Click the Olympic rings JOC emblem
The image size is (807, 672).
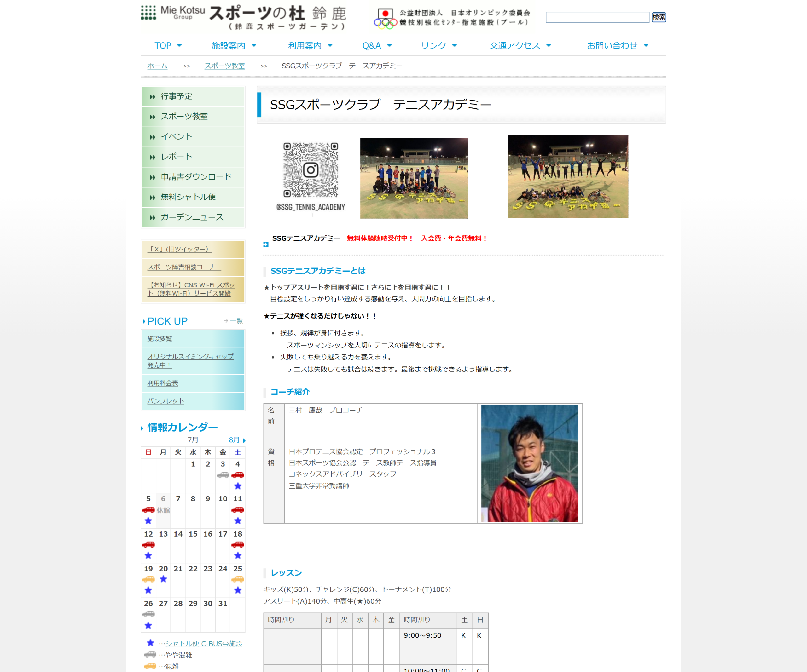point(386,19)
